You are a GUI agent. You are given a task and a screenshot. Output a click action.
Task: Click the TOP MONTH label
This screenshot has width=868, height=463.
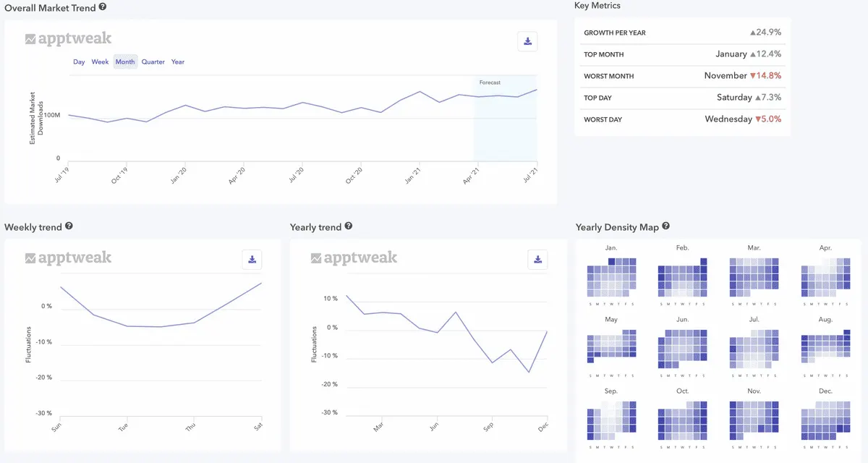604,54
